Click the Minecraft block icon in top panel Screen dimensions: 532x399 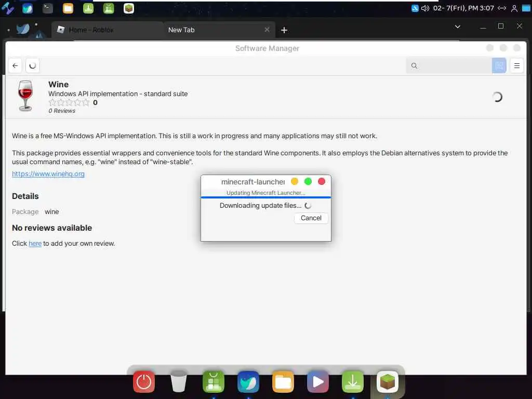pos(129,8)
